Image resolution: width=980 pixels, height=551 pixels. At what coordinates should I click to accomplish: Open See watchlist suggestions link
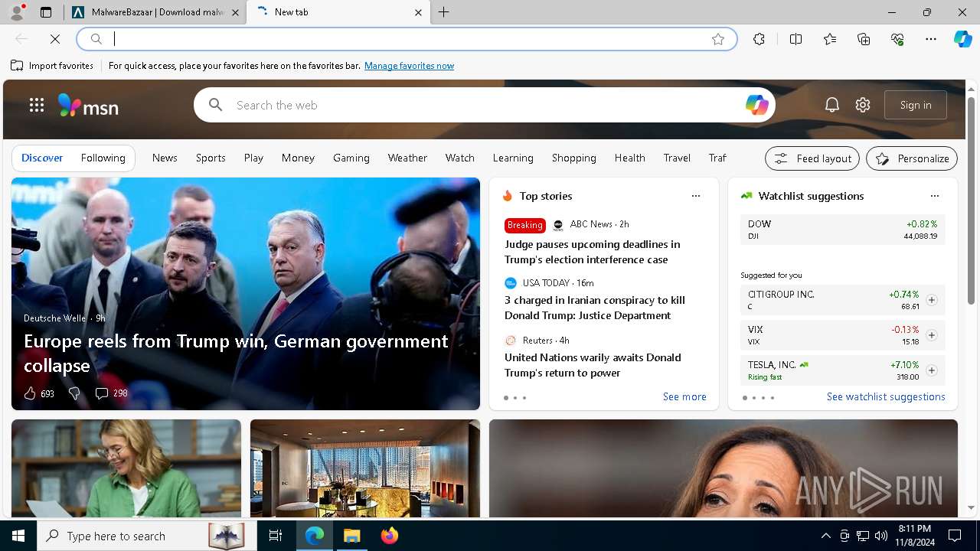886,396
